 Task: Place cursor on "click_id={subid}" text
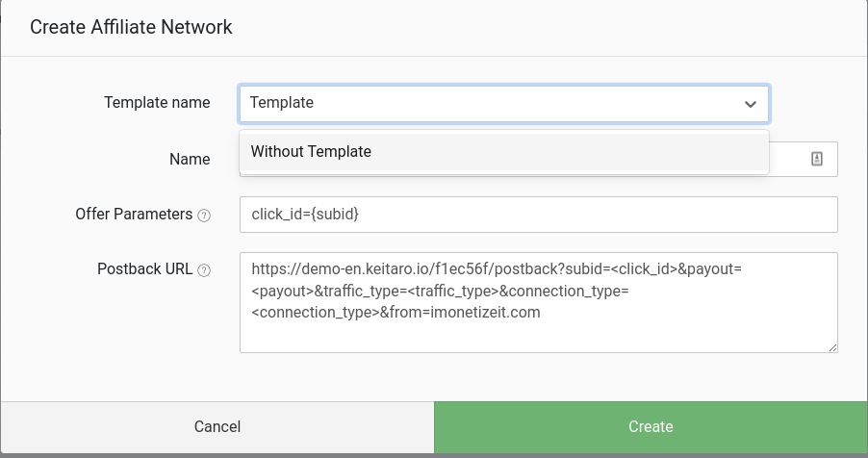pyautogui.click(x=305, y=215)
